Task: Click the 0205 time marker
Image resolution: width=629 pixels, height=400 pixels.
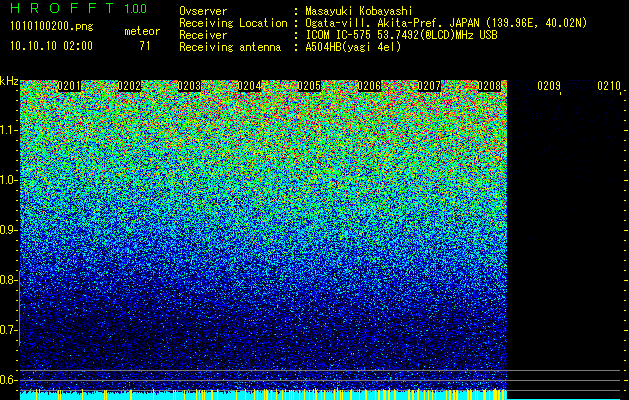Action: 309,86
